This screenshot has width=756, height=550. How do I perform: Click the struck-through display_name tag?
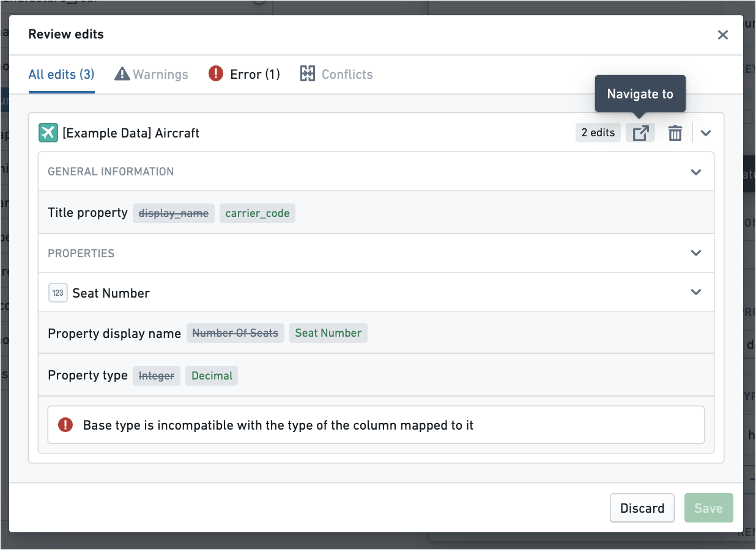[174, 213]
